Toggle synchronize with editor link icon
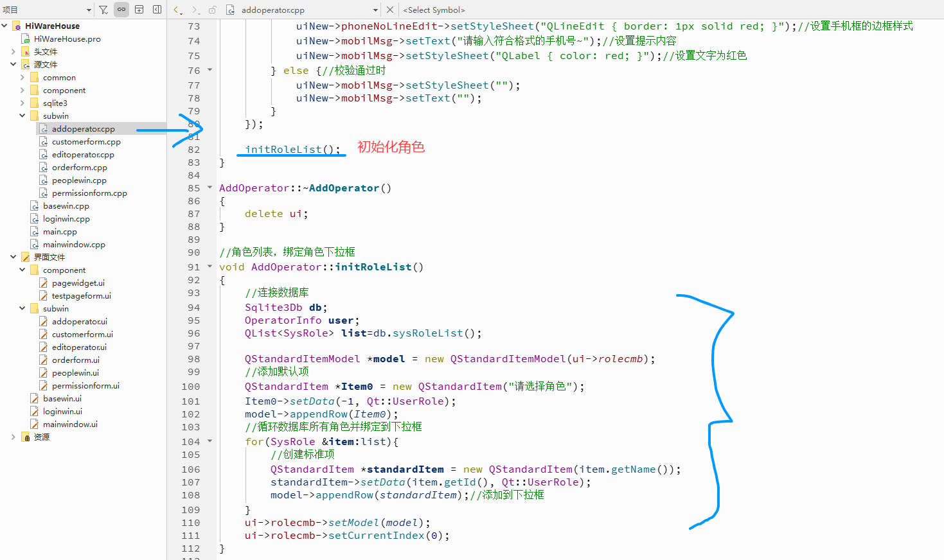 (x=121, y=10)
